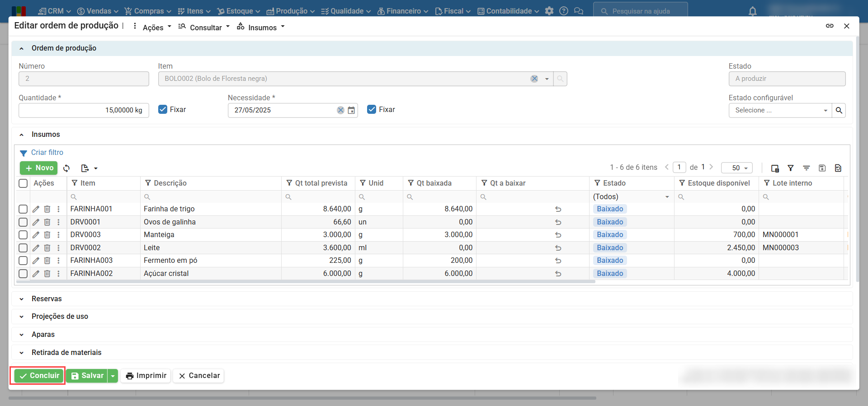The height and width of the screenshot is (406, 868).
Task: Open the Estado configurável Selecione dropdown
Action: (780, 110)
